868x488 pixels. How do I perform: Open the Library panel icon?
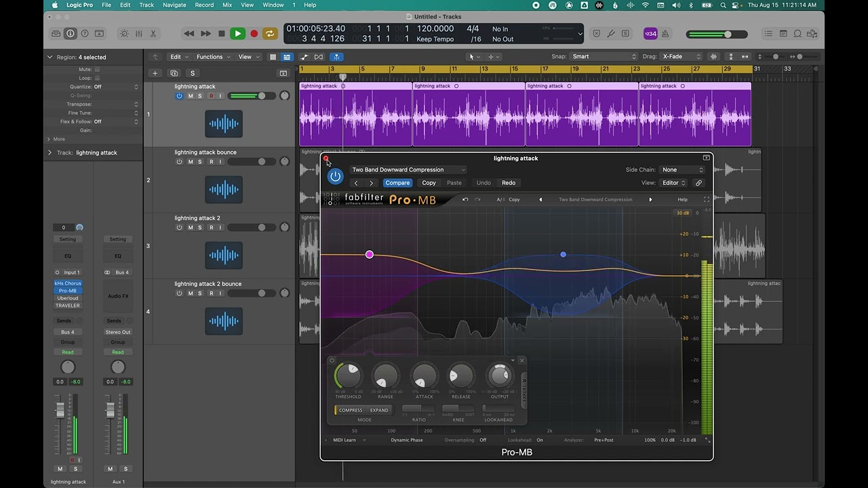pos(56,33)
